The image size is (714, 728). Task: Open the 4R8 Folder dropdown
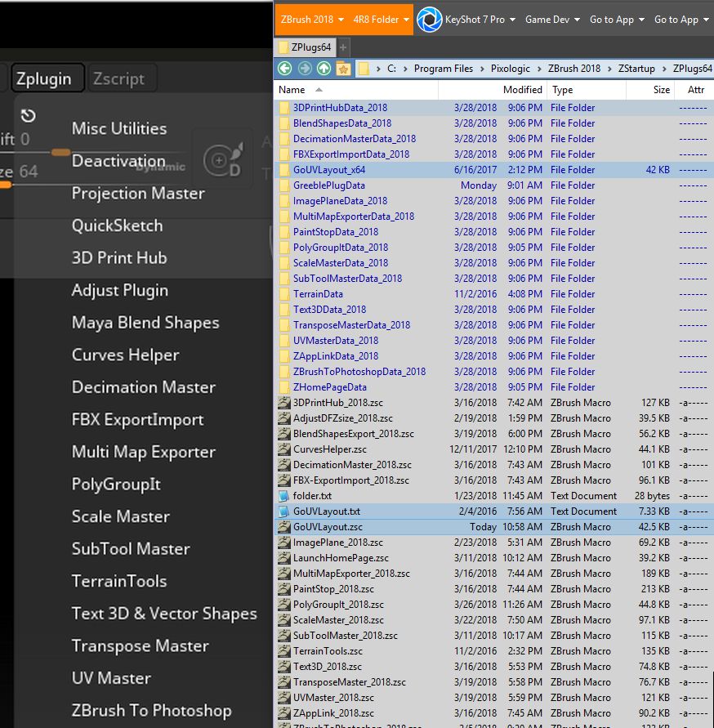point(381,20)
